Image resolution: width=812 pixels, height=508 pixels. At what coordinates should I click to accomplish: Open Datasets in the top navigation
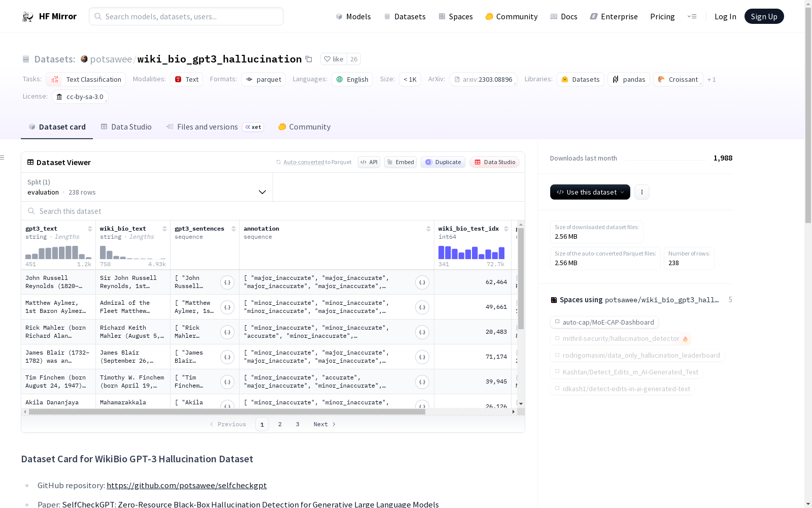[404, 17]
